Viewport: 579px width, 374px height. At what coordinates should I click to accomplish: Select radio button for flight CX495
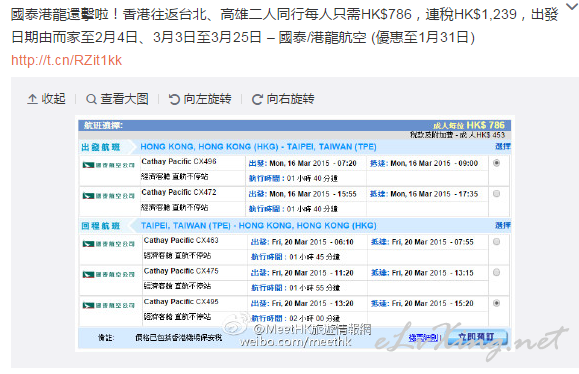tap(496, 303)
